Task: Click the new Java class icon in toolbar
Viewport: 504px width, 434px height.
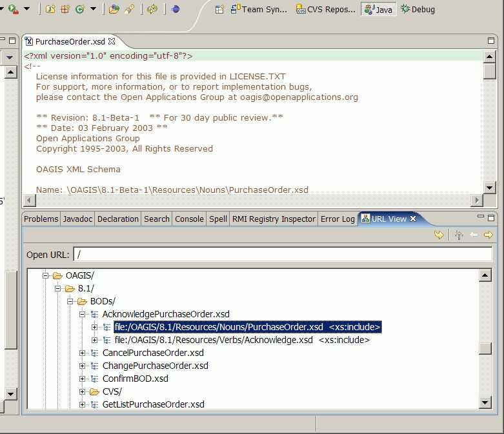Action: point(80,9)
